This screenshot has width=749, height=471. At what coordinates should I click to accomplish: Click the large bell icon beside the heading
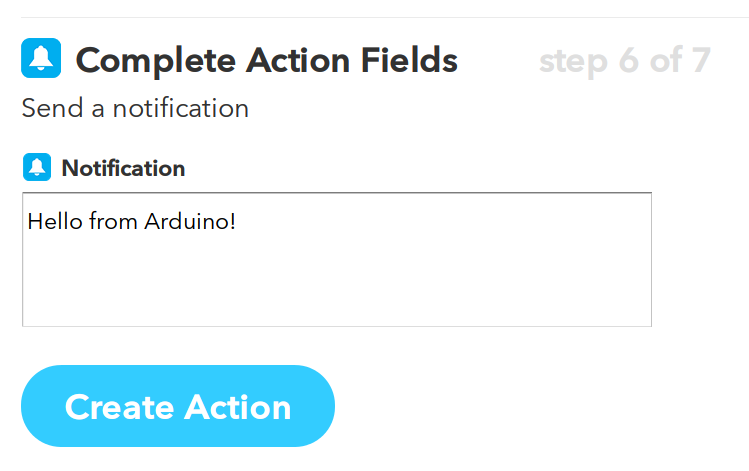pyautogui.click(x=41, y=59)
